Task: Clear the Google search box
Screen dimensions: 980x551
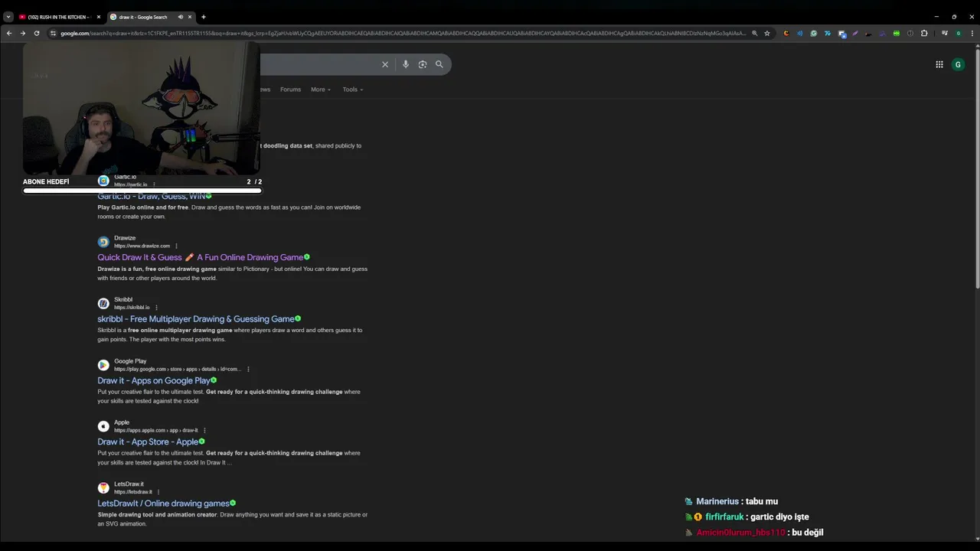Action: pyautogui.click(x=385, y=64)
